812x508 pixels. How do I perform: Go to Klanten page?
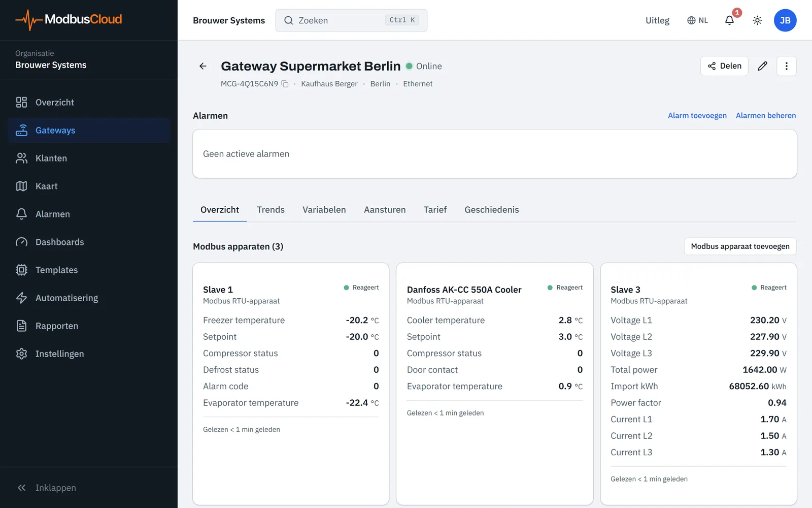[x=89, y=158]
